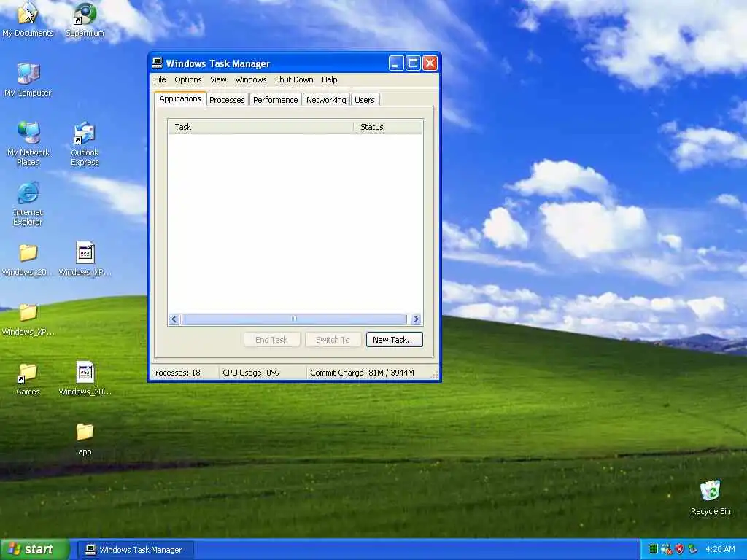
Task: Click the Safely Remove Hardware tray icon
Action: coord(692,549)
